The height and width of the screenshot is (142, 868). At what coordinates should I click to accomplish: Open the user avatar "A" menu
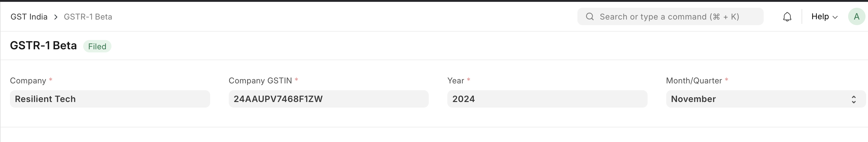tap(856, 16)
